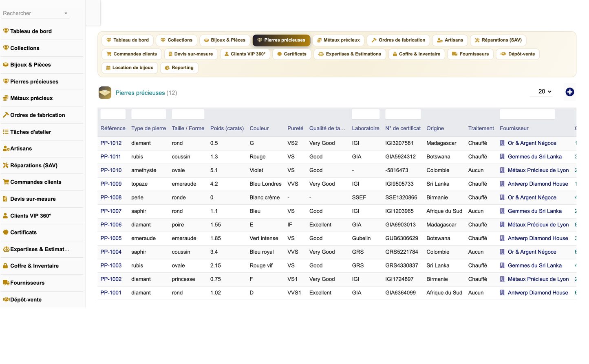Viewport: 589px width, 364px height.
Task: Click the princesse shape cell in PP-1002
Action: click(183, 279)
